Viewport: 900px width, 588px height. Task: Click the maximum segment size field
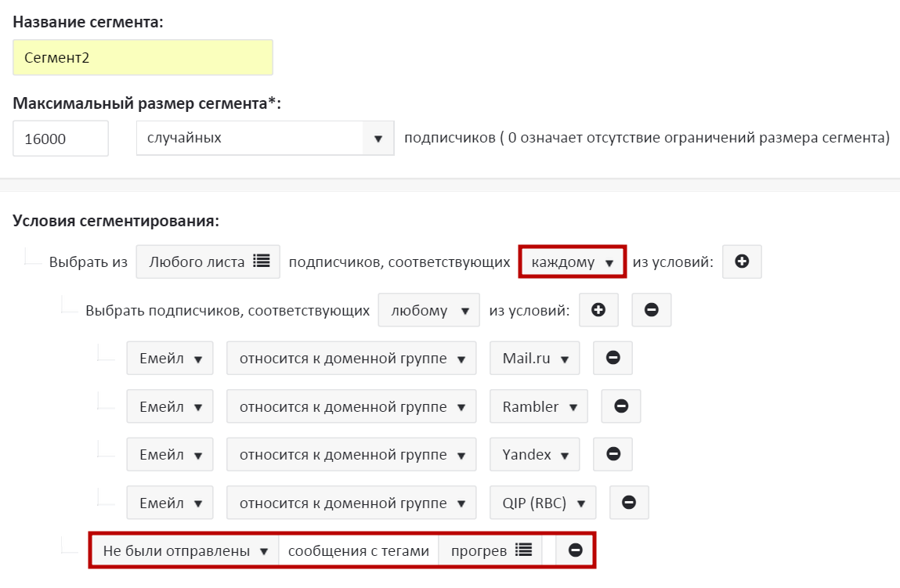(60, 139)
